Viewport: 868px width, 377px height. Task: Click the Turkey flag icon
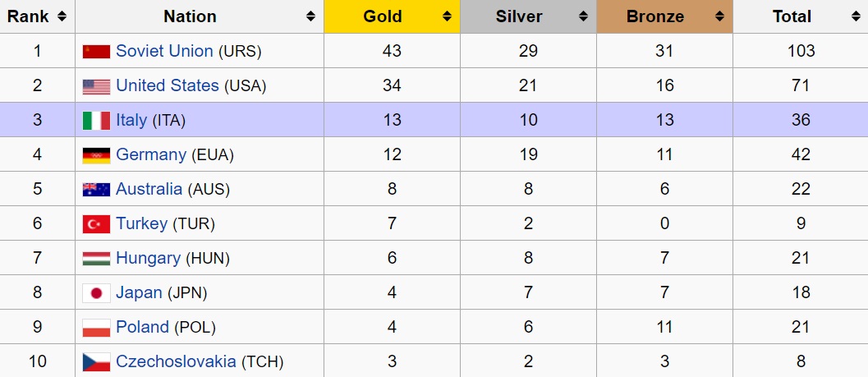[x=96, y=224]
